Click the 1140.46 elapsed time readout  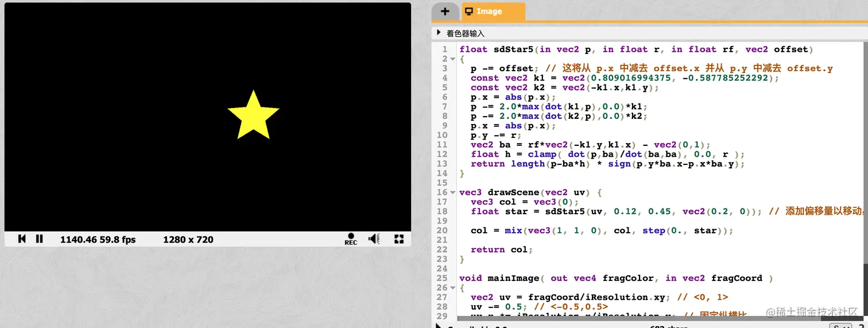click(x=77, y=240)
